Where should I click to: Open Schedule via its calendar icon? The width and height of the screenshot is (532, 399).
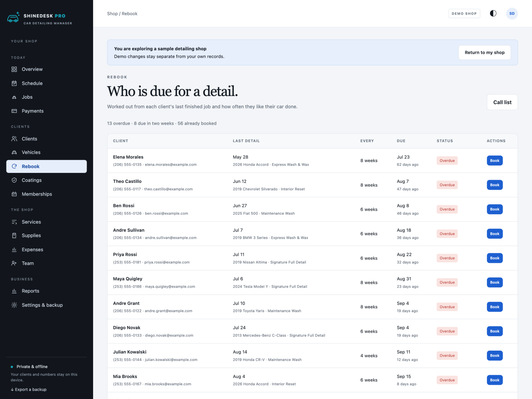tap(14, 83)
